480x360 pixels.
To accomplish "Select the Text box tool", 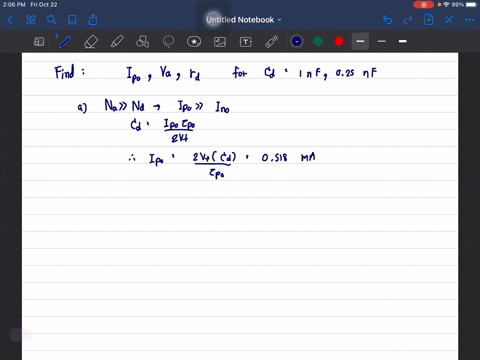I will tap(246, 42).
